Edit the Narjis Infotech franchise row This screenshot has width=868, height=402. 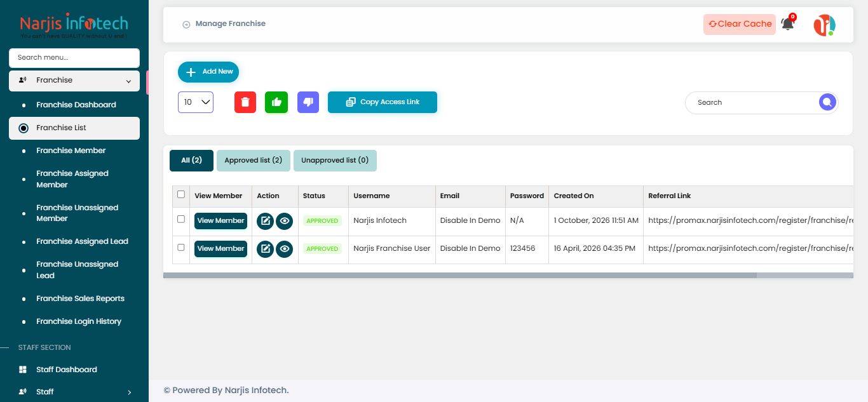point(265,221)
